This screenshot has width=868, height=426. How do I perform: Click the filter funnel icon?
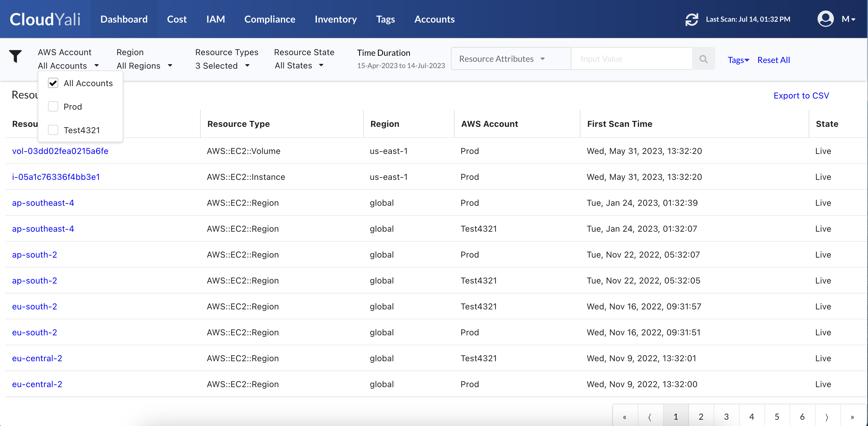[15, 56]
